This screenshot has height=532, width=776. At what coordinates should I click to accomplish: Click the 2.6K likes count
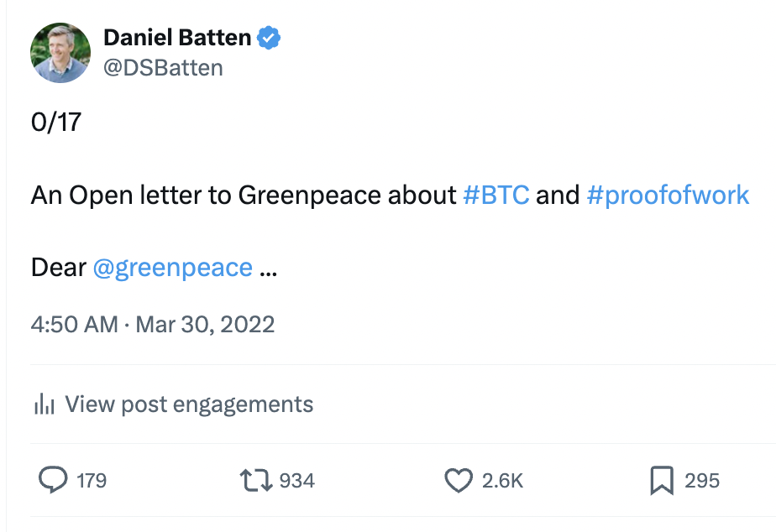(503, 480)
